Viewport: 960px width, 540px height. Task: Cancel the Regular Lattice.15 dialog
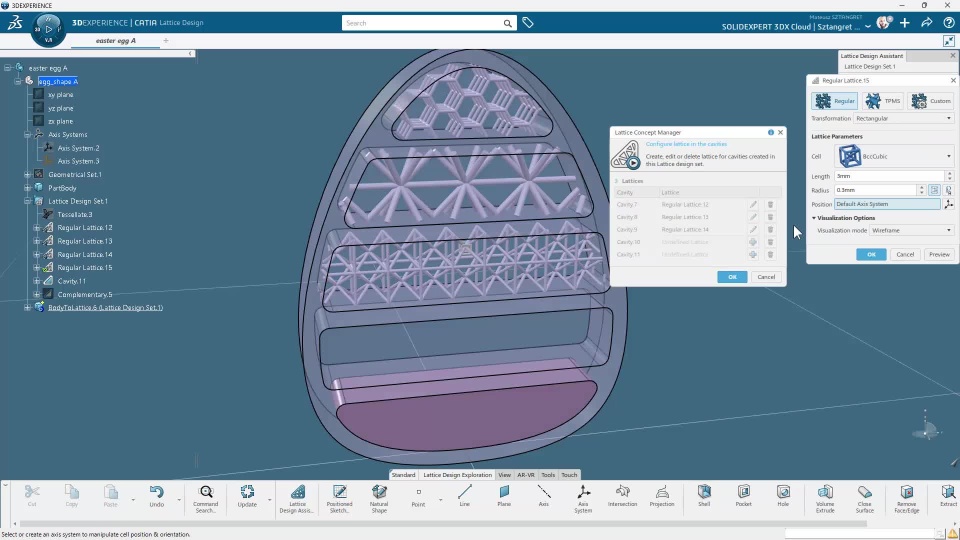click(x=905, y=254)
